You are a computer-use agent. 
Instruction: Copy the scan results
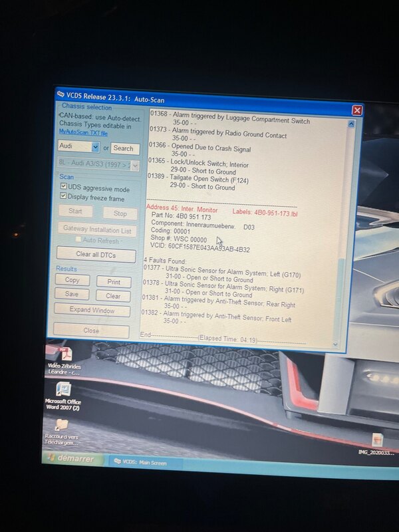(72, 281)
